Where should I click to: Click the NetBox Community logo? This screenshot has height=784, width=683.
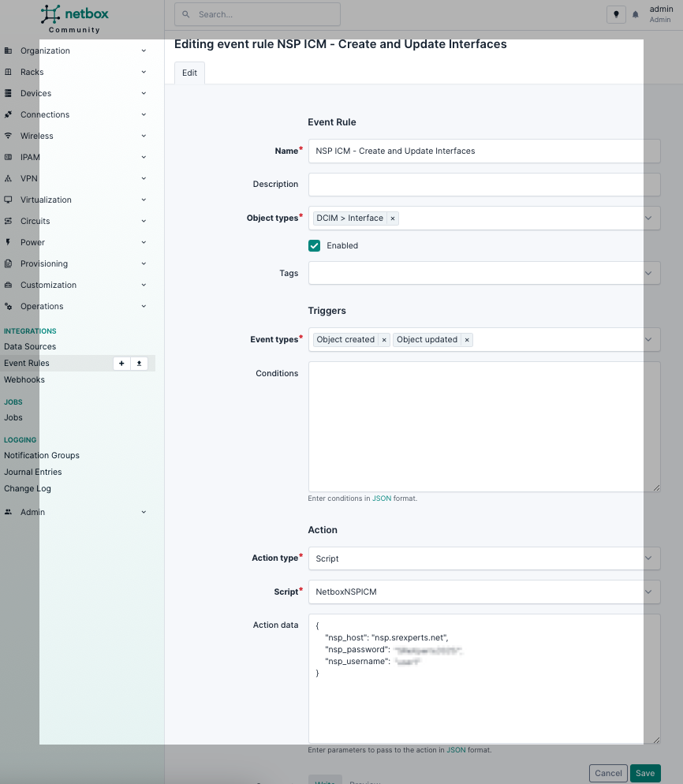point(74,18)
